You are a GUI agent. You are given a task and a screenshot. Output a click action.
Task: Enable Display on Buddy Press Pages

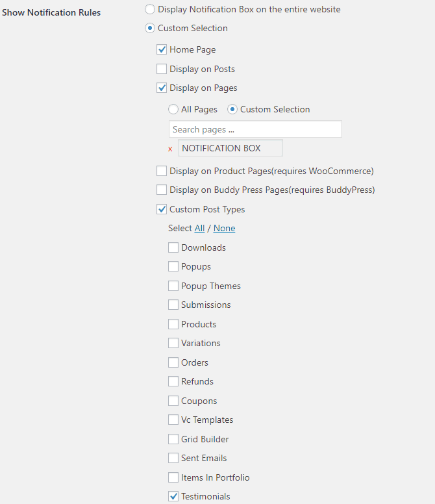pos(162,190)
